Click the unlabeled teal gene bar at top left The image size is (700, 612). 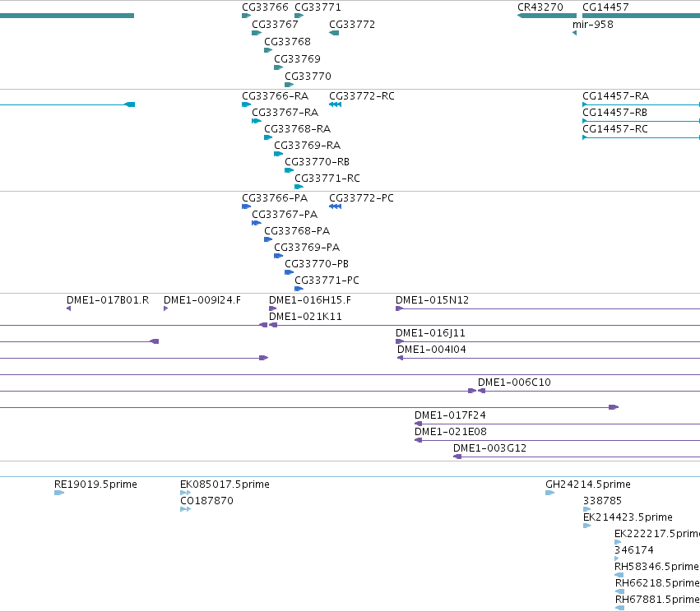[x=67, y=16]
